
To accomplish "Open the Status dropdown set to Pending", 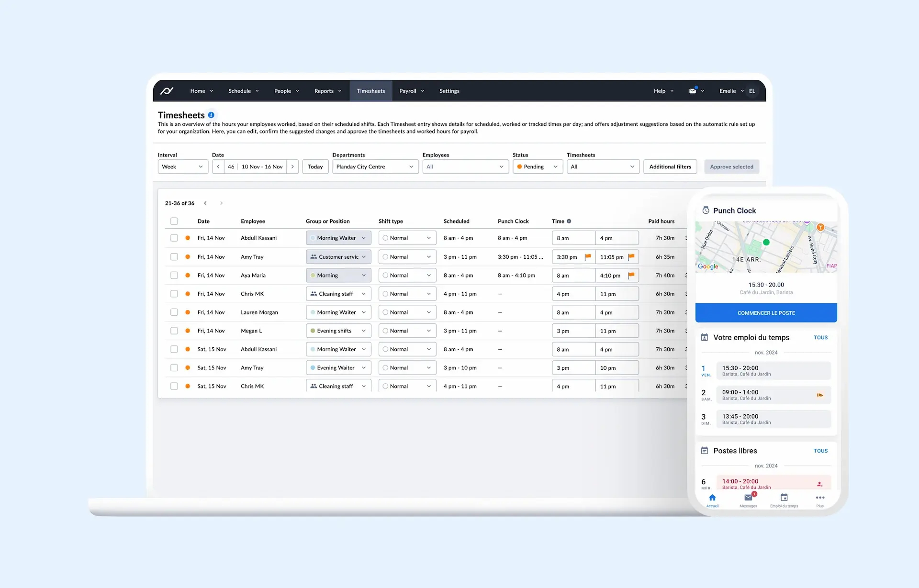I will coord(537,166).
